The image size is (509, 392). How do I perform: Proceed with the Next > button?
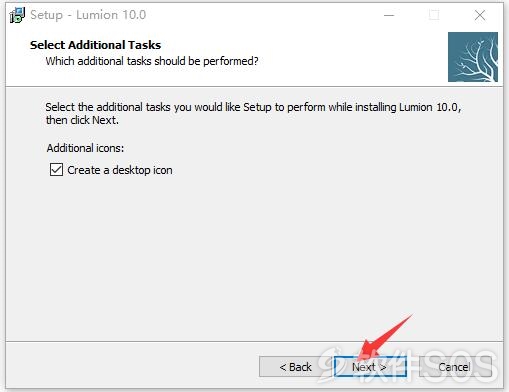(x=370, y=367)
